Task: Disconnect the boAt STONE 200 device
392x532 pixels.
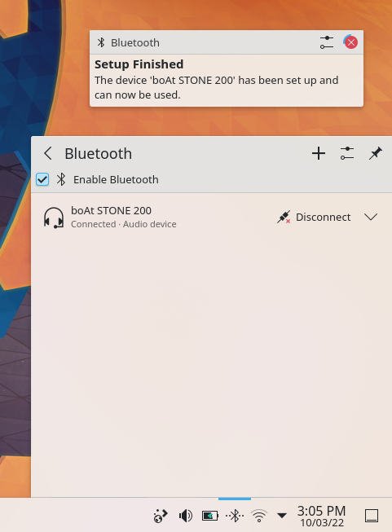Action: [x=314, y=218]
